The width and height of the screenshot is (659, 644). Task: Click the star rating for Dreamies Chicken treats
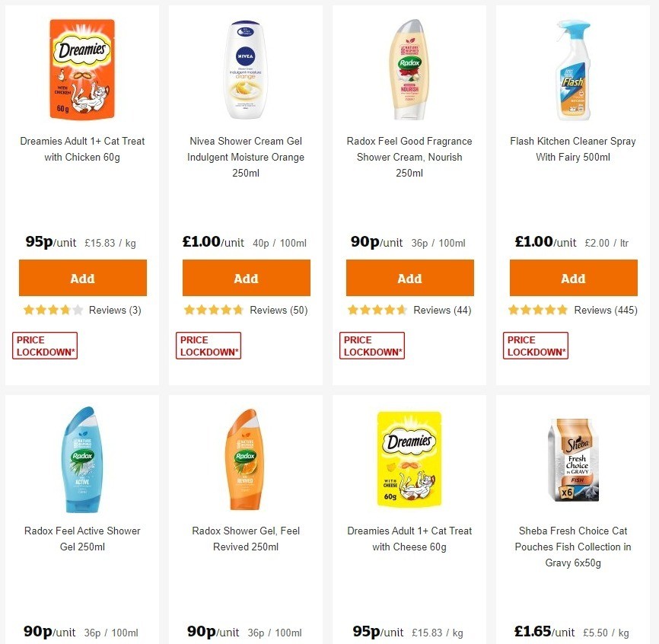click(52, 310)
